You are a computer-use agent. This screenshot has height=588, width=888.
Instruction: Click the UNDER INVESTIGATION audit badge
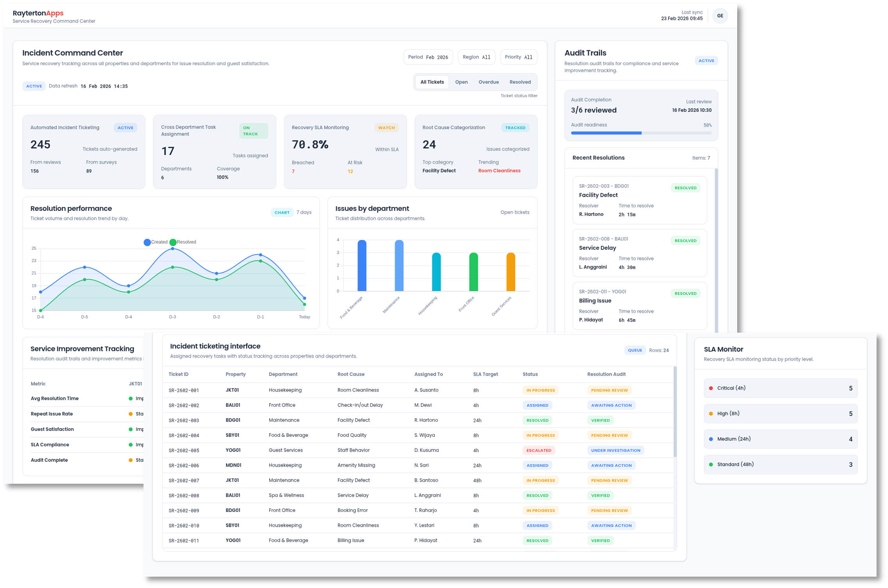coord(615,450)
